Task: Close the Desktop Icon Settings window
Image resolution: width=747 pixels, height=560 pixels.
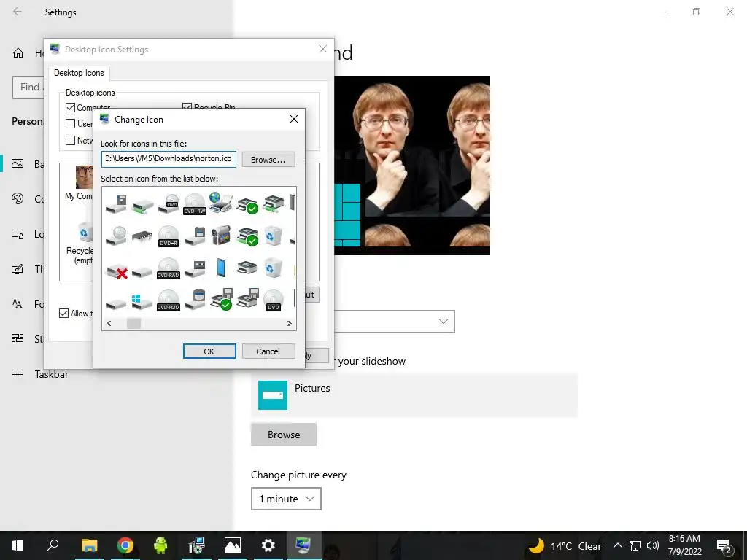Action: (323, 49)
